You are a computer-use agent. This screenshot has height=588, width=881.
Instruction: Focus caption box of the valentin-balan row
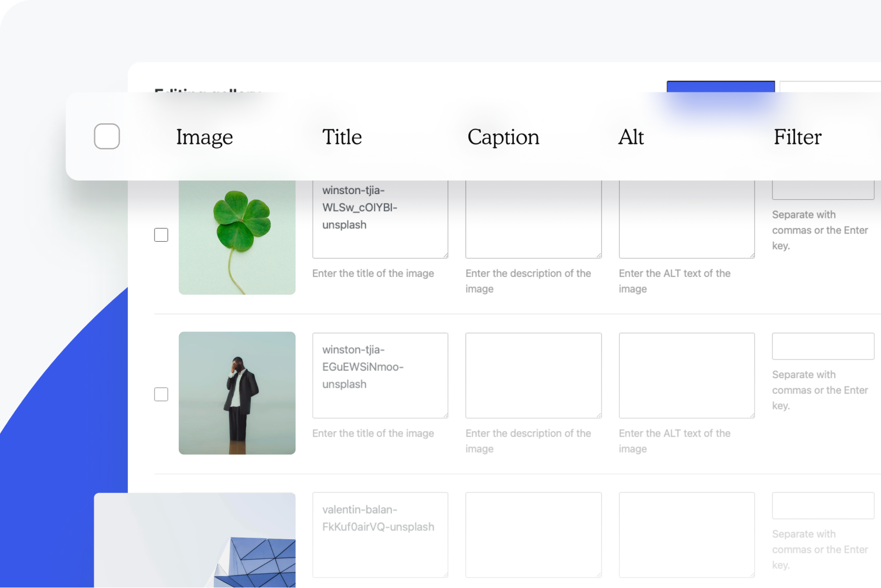[x=533, y=534]
